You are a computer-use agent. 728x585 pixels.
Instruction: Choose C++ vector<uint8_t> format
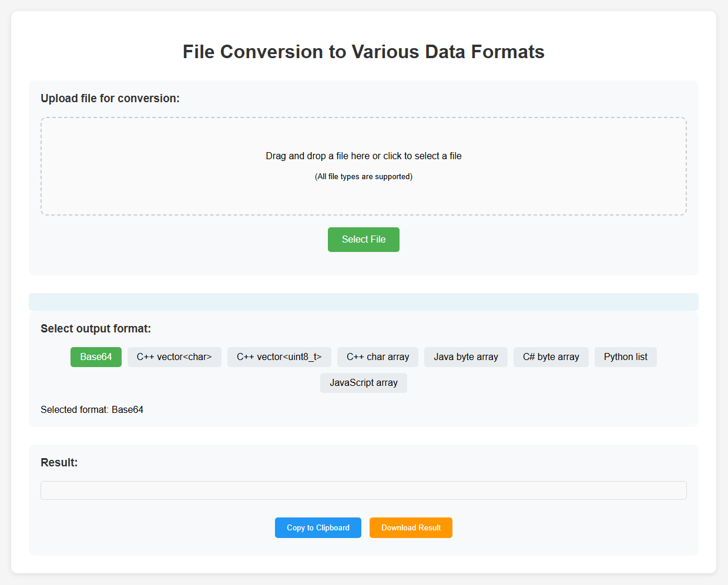[279, 357]
